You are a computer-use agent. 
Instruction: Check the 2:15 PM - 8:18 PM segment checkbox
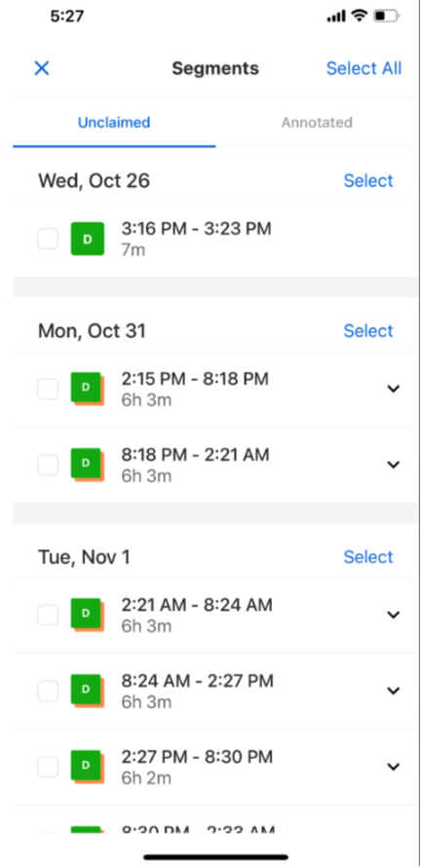tap(48, 389)
